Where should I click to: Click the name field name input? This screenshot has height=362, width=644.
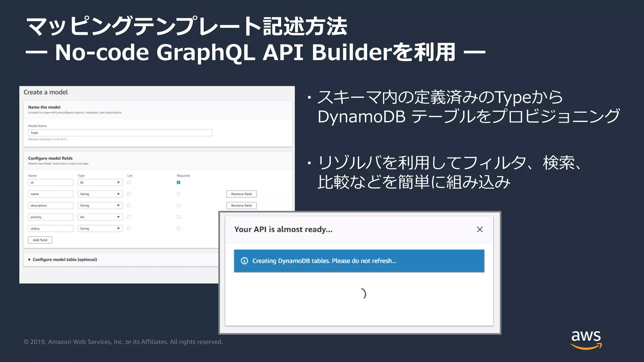click(x=51, y=194)
